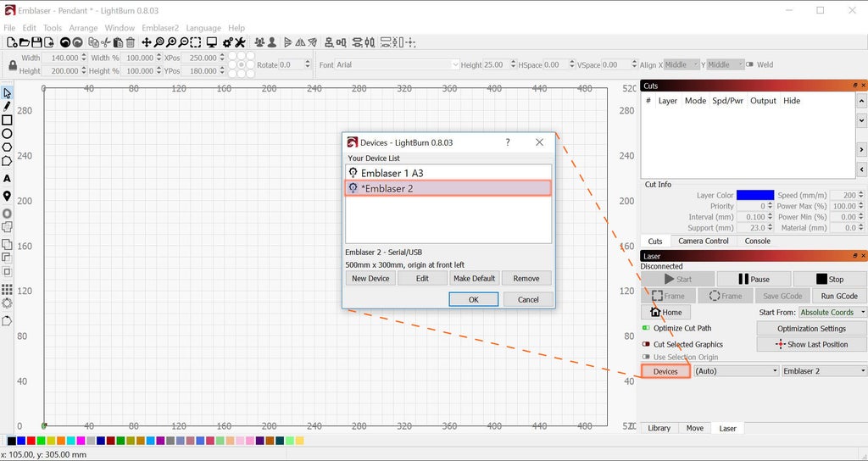Screen dimensions: 868x461
Task: Open the File menu
Action: pos(9,28)
